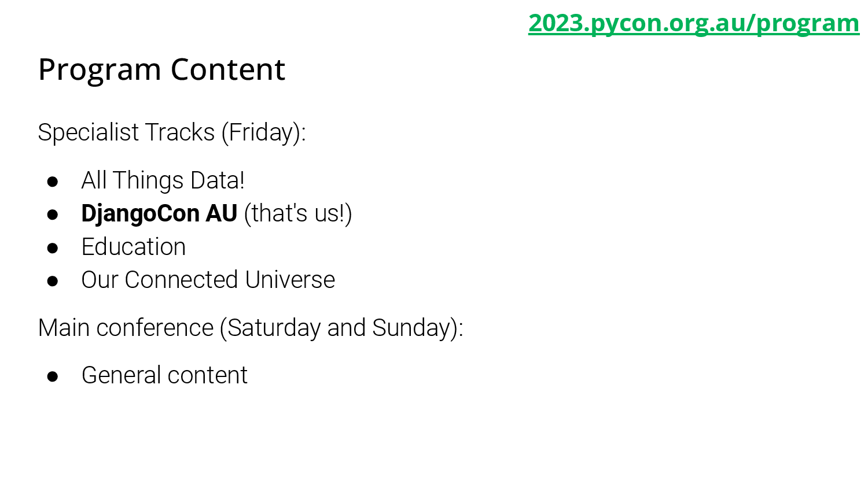This screenshot has width=868, height=488.
Task: Click the Our Connected Universe bullet text
Action: pyautogui.click(x=208, y=280)
